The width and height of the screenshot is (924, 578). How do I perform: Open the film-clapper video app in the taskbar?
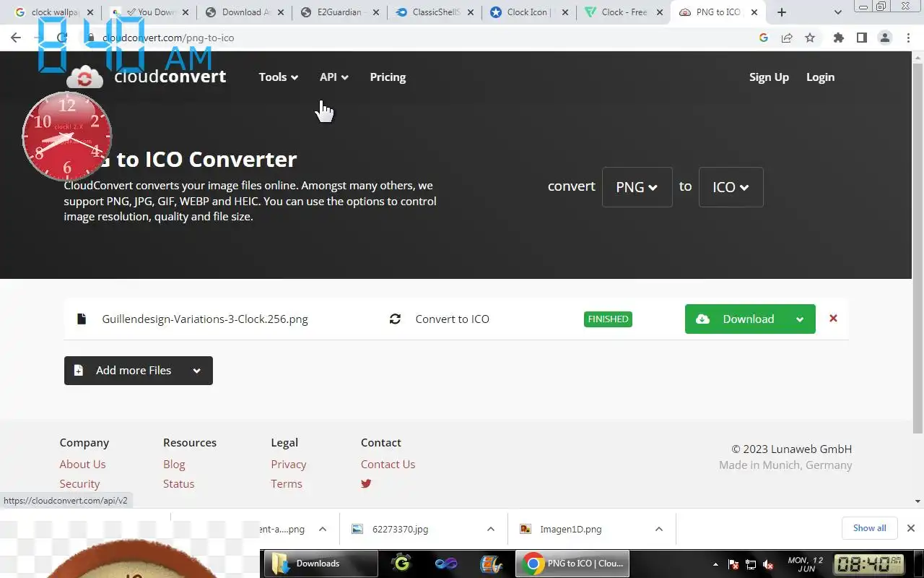click(491, 564)
